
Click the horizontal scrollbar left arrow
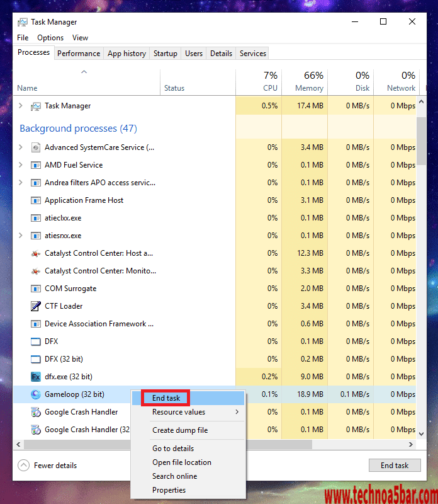(x=18, y=445)
